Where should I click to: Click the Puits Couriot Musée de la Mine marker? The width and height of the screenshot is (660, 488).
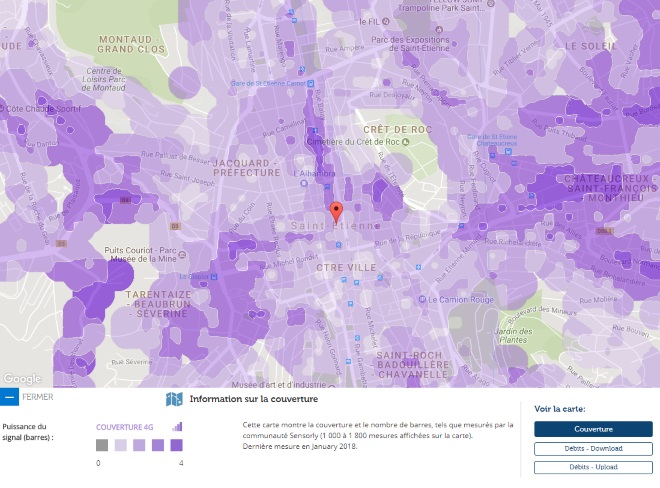[x=182, y=254]
